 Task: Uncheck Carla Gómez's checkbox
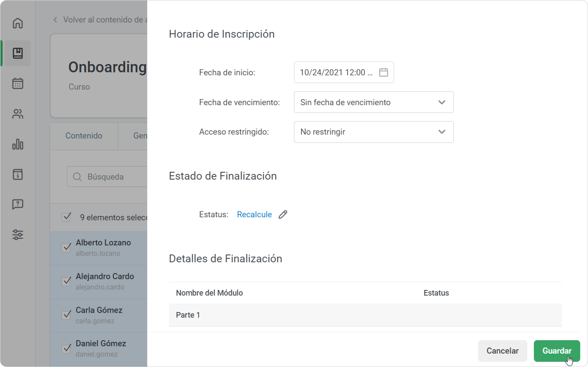(x=66, y=315)
